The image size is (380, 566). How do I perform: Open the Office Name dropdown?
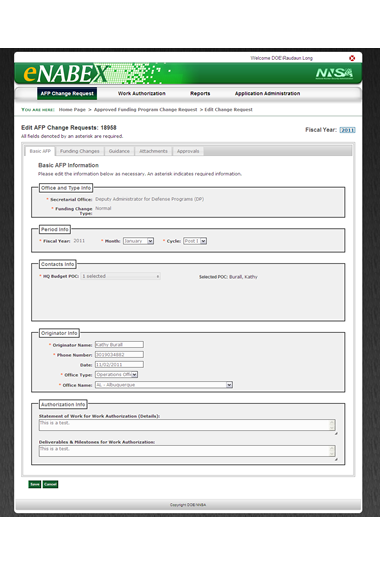pyautogui.click(x=164, y=385)
